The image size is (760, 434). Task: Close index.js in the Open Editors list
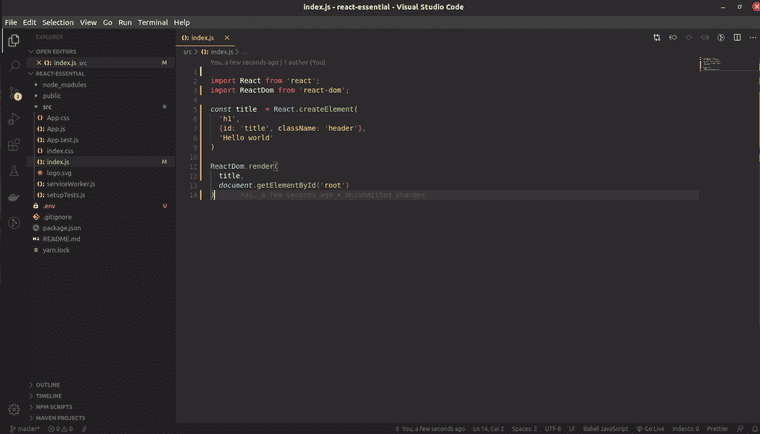[x=39, y=63]
